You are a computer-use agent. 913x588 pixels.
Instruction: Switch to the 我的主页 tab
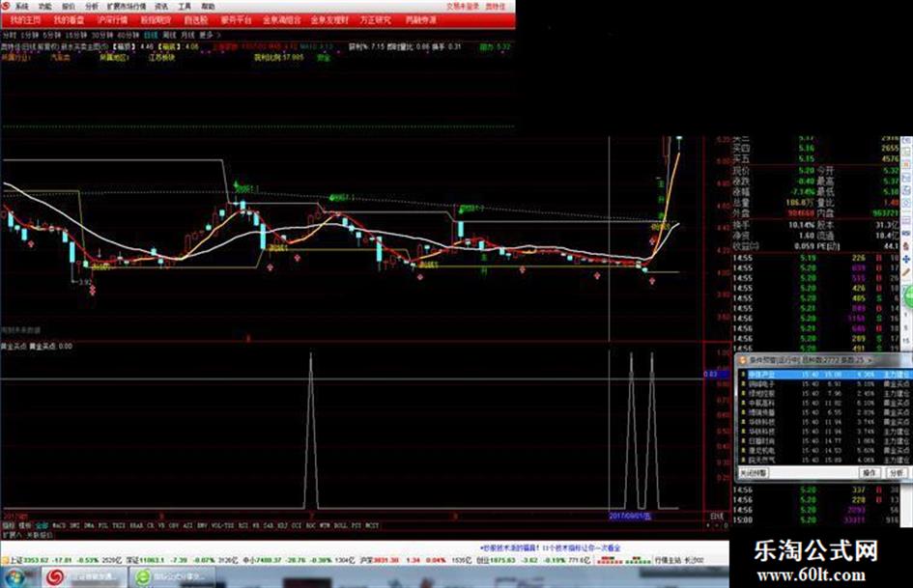[25, 20]
